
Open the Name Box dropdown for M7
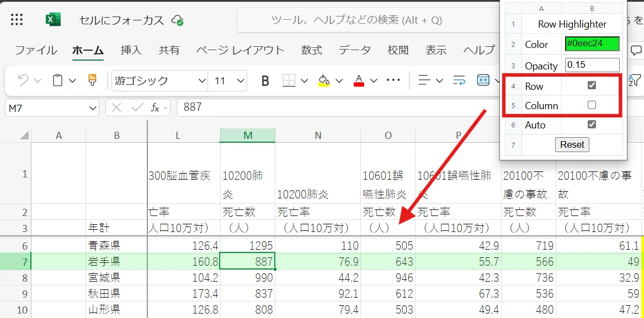point(92,109)
